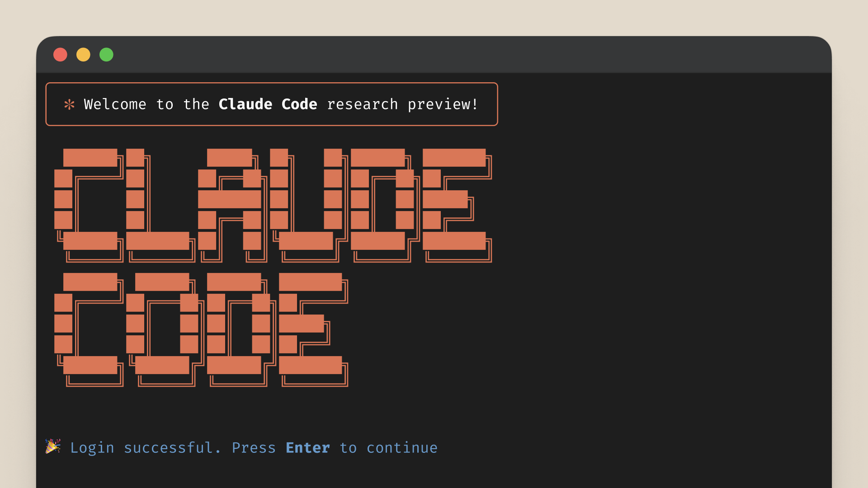
Task: Click the red close button in titlebar
Action: click(59, 55)
